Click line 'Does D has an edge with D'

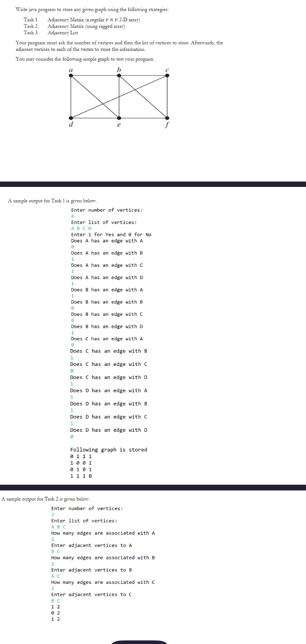coord(109,430)
